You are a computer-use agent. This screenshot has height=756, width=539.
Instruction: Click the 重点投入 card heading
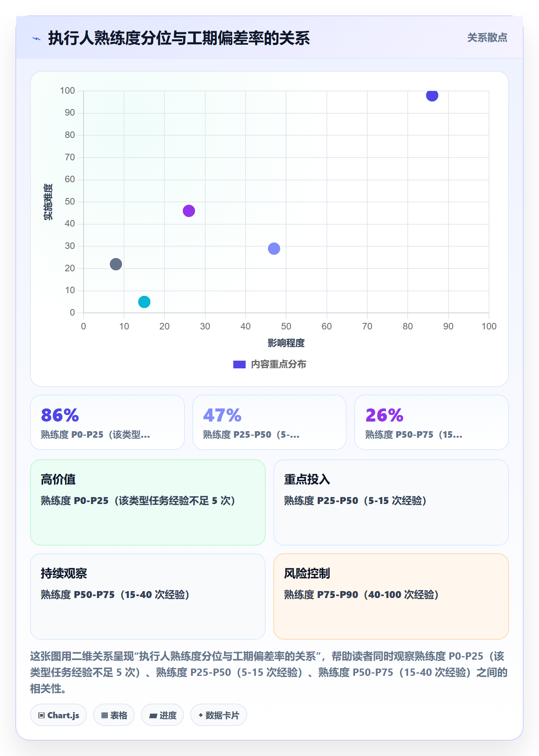(x=307, y=479)
